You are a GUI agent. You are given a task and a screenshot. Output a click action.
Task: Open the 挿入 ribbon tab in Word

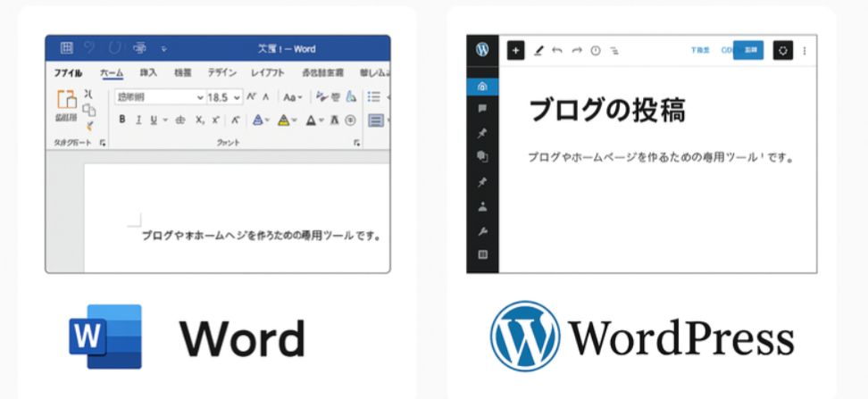(x=148, y=72)
